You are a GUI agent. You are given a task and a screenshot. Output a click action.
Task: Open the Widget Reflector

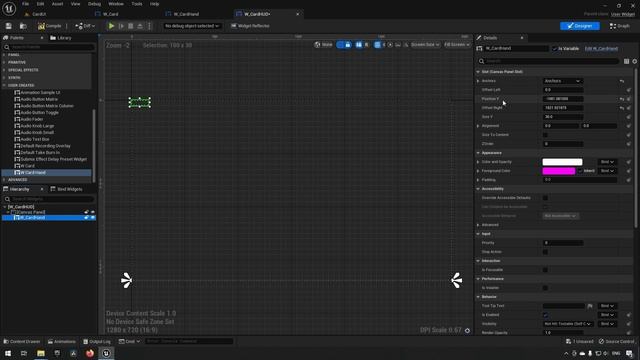tap(250, 26)
